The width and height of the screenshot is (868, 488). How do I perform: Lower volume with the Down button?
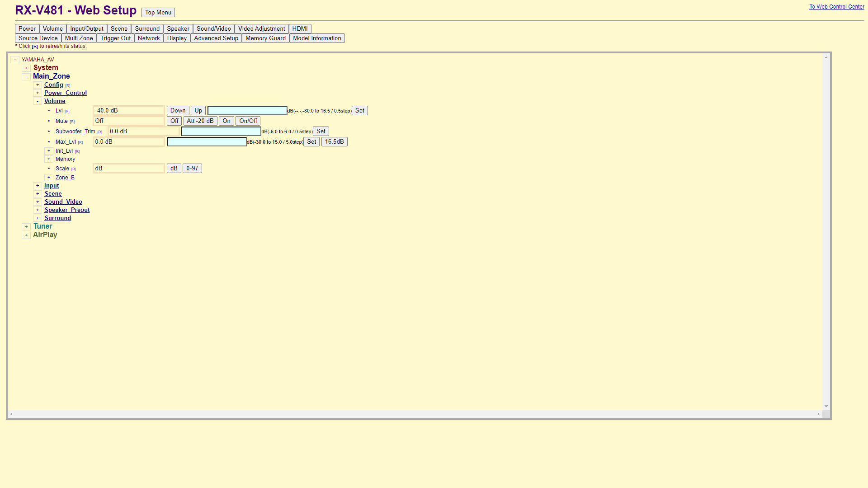tap(178, 111)
